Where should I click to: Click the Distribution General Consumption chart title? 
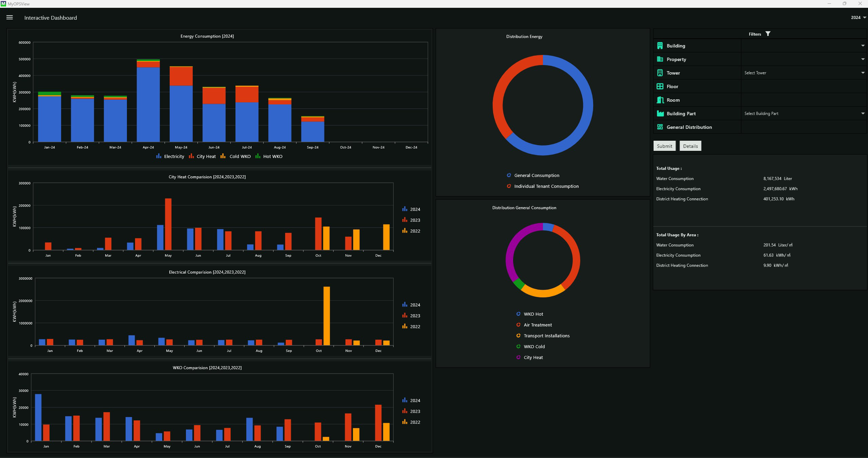point(524,208)
